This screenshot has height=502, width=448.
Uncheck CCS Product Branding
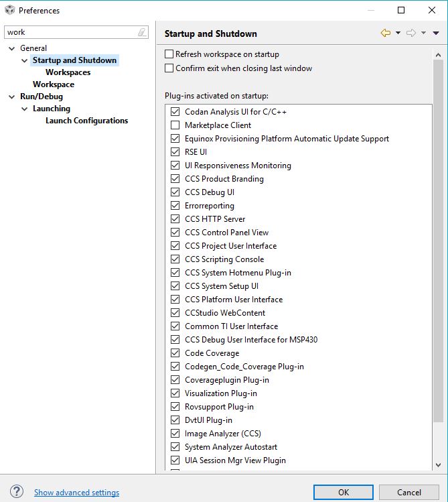(x=175, y=179)
